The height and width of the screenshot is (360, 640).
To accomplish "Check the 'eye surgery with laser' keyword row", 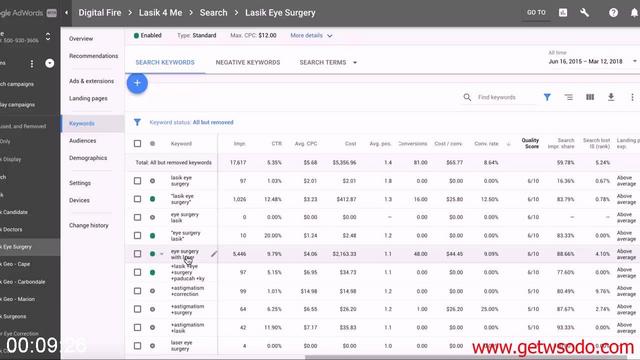I will click(138, 254).
